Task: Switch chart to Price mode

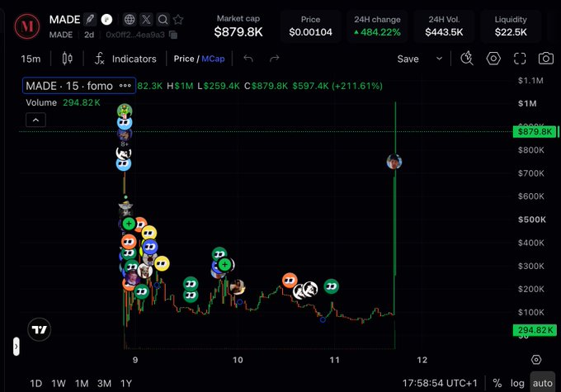Action: tap(183, 59)
